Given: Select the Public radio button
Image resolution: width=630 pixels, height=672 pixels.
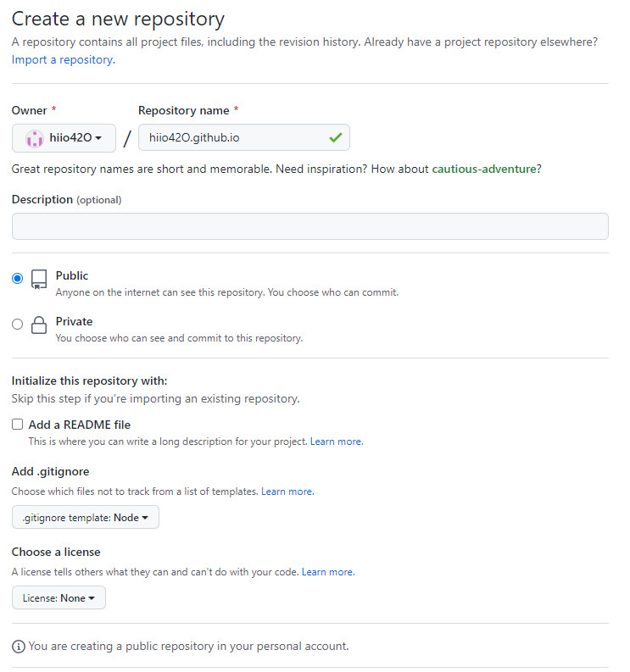Looking at the screenshot, I should [18, 279].
